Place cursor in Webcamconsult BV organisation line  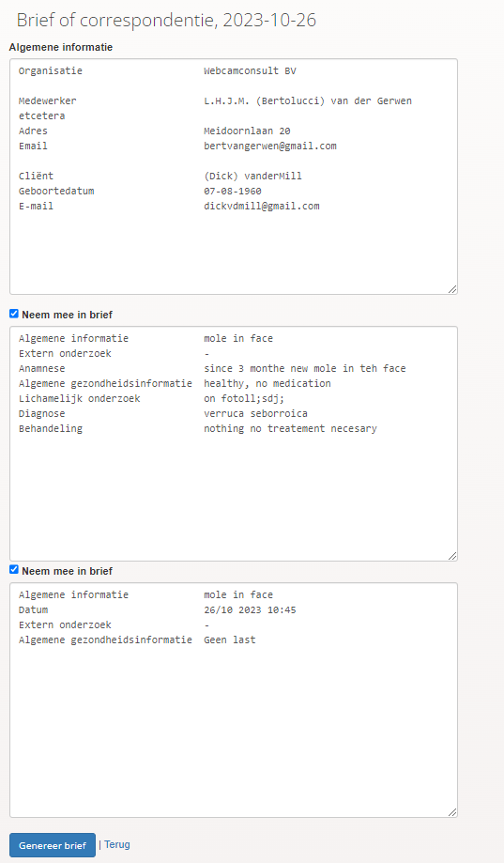coord(250,71)
